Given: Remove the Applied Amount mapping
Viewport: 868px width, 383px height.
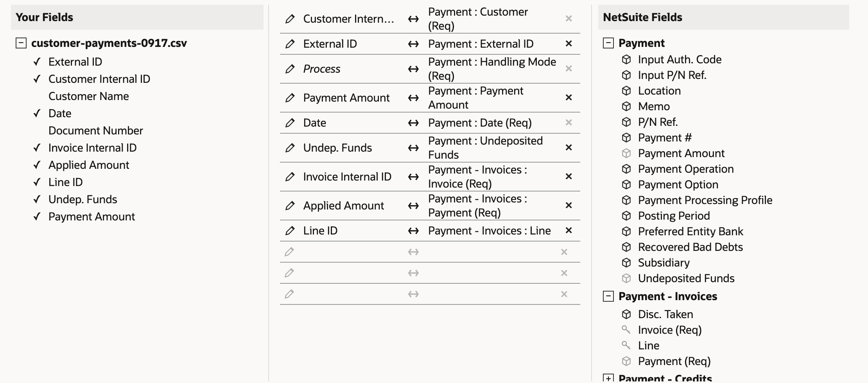Looking at the screenshot, I should coord(569,205).
